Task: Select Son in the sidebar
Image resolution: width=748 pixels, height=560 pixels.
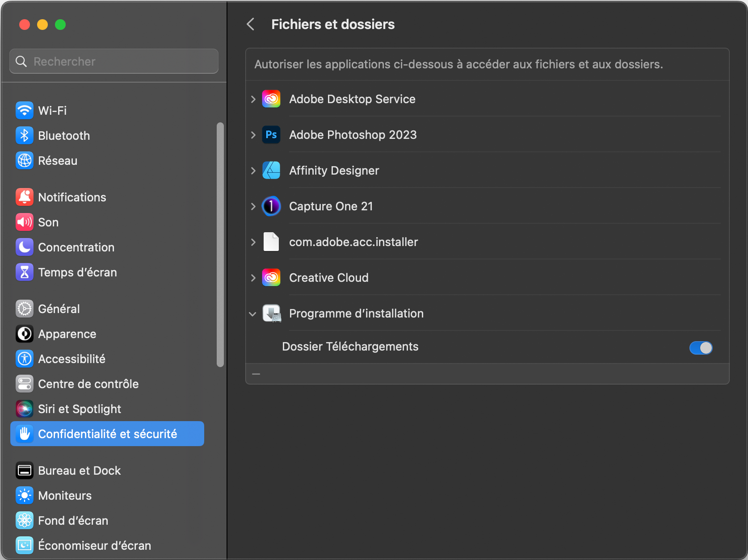Action: (107, 222)
